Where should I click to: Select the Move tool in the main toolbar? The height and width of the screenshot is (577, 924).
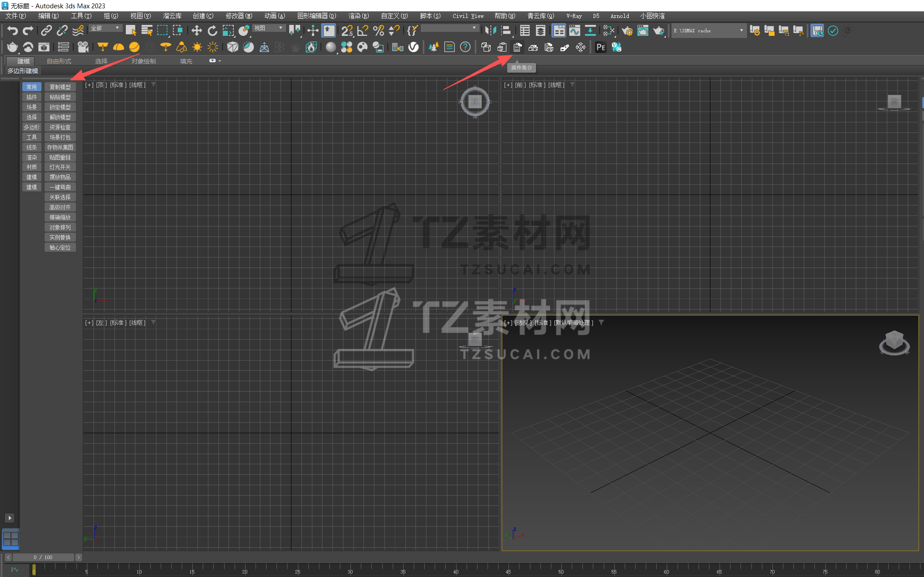click(x=197, y=31)
